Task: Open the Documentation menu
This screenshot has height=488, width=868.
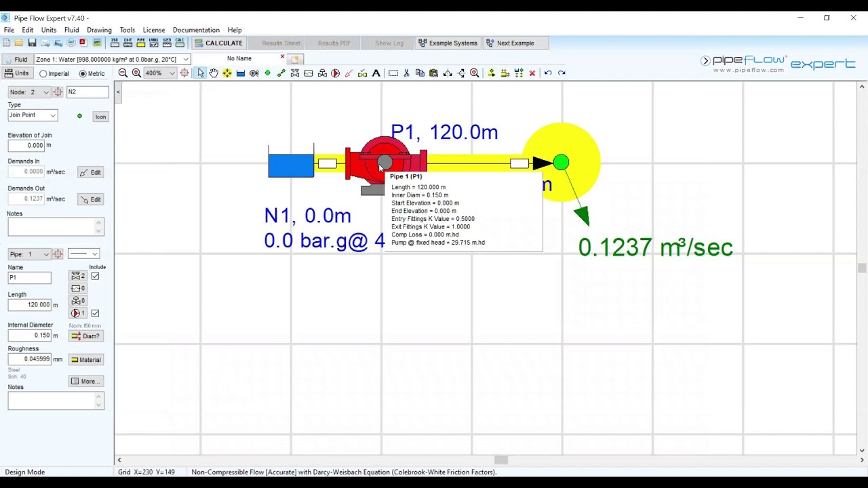Action: tap(196, 30)
